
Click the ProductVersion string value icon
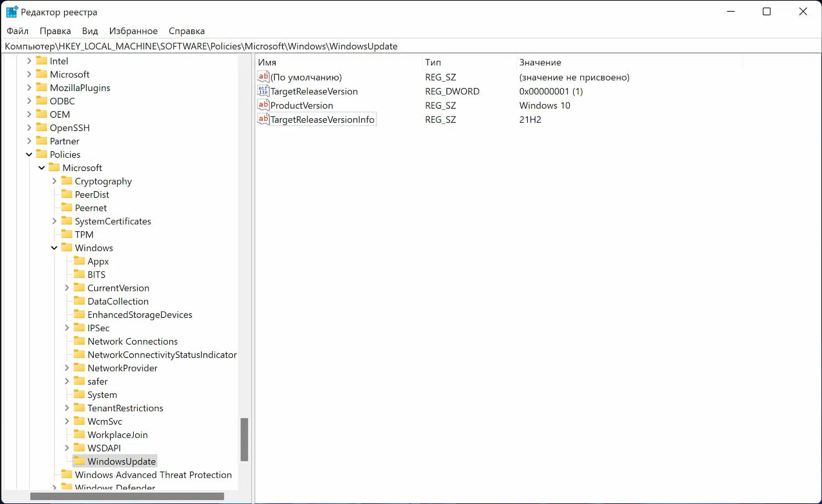pyautogui.click(x=263, y=105)
